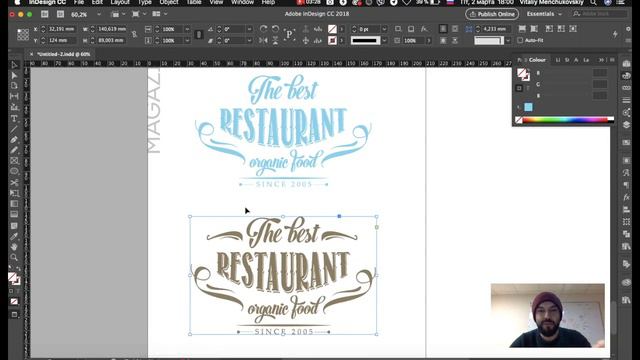640x360 pixels.
Task: Open the stroke style dropdown
Action: pos(384,41)
